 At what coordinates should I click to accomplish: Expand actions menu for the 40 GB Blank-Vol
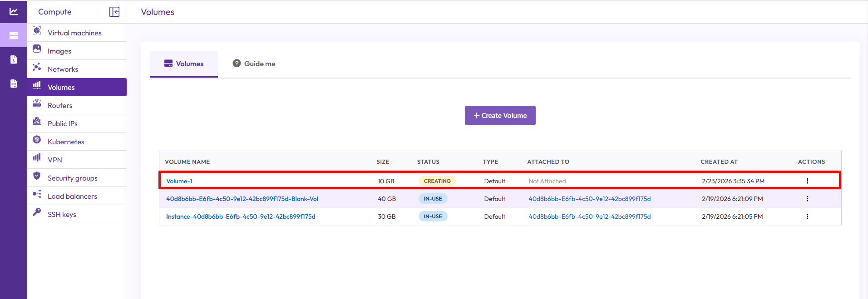807,199
